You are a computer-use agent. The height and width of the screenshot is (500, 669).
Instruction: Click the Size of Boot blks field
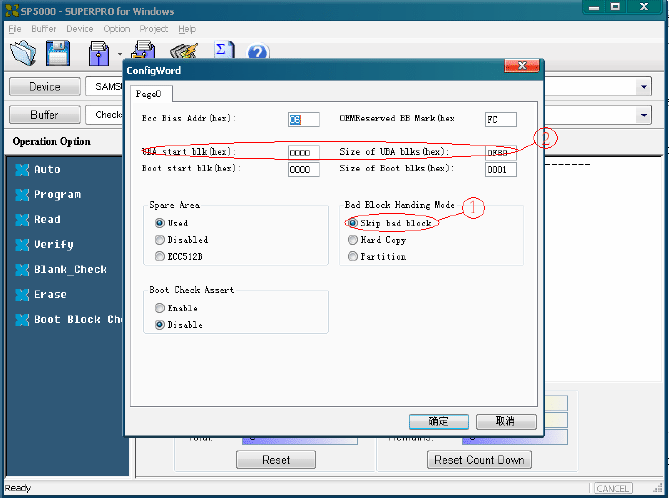500,169
